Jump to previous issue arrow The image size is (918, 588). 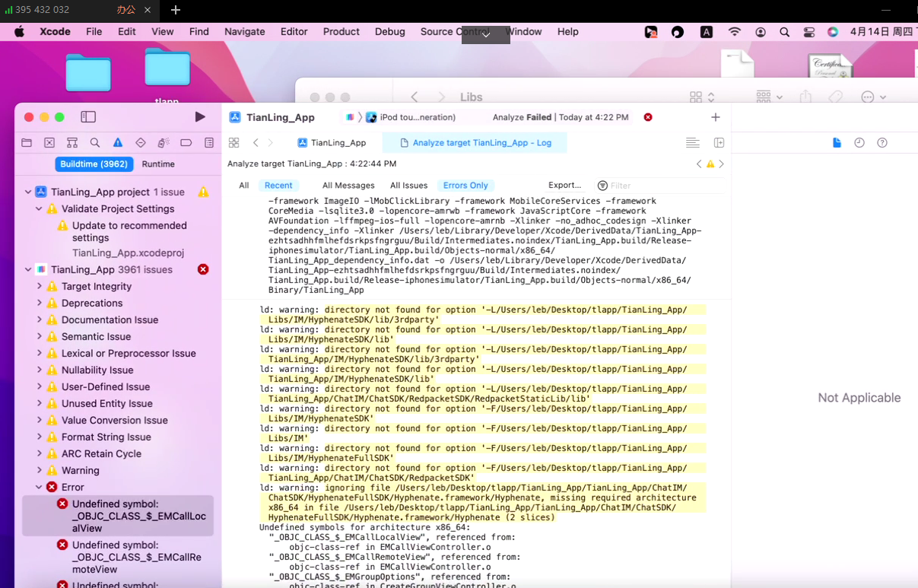point(699,164)
